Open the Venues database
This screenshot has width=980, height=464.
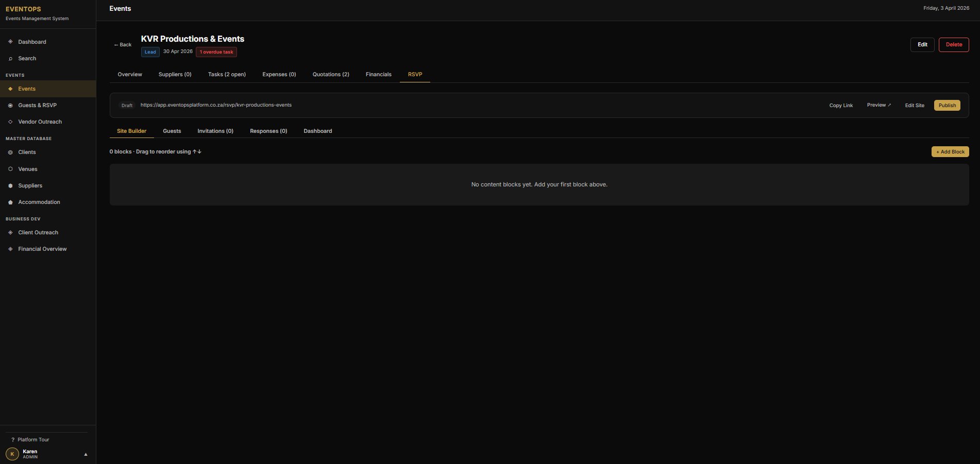tap(27, 169)
